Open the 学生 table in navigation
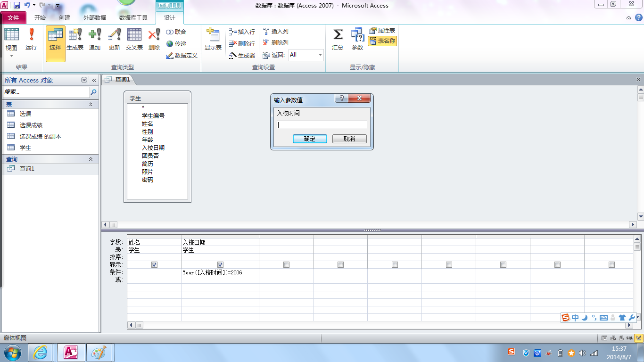Screen dimensions: 644x362 (51, 148)
